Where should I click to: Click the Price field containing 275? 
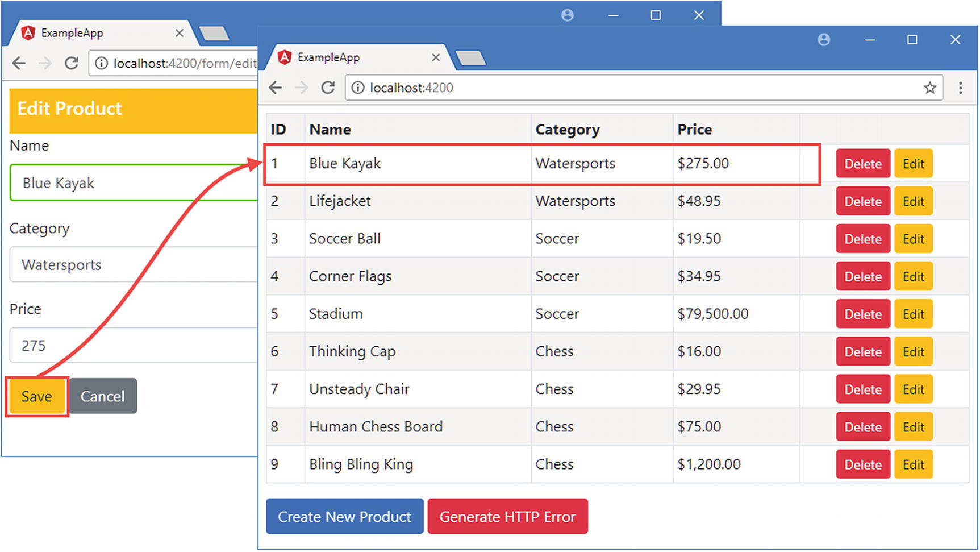(134, 345)
